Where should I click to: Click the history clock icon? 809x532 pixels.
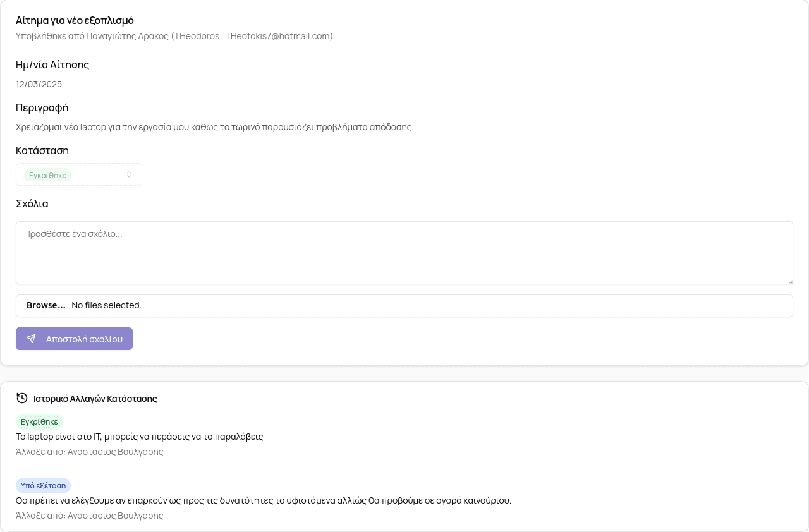click(x=22, y=398)
